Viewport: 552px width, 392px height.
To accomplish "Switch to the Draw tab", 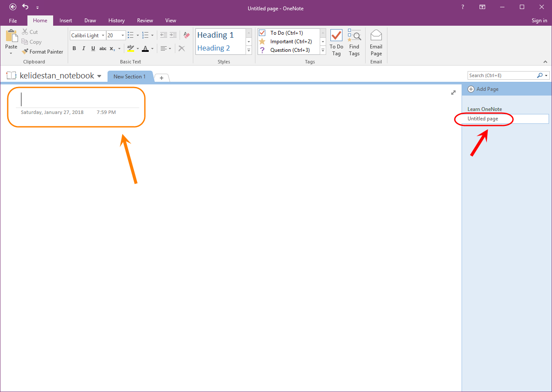I will coord(90,21).
